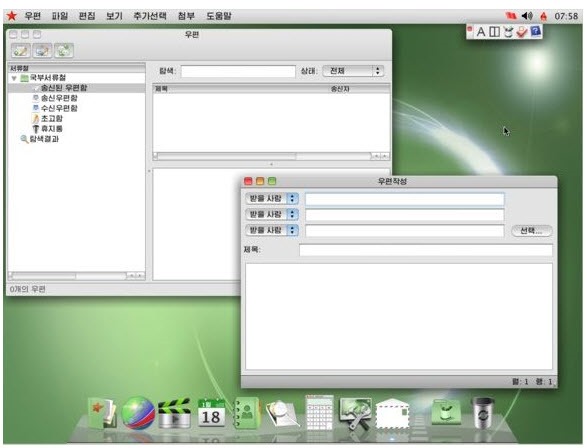The width and height of the screenshot is (587, 448).
Task: Open the second 받을 사람 recipient-type dropdown
Action: coord(272,214)
